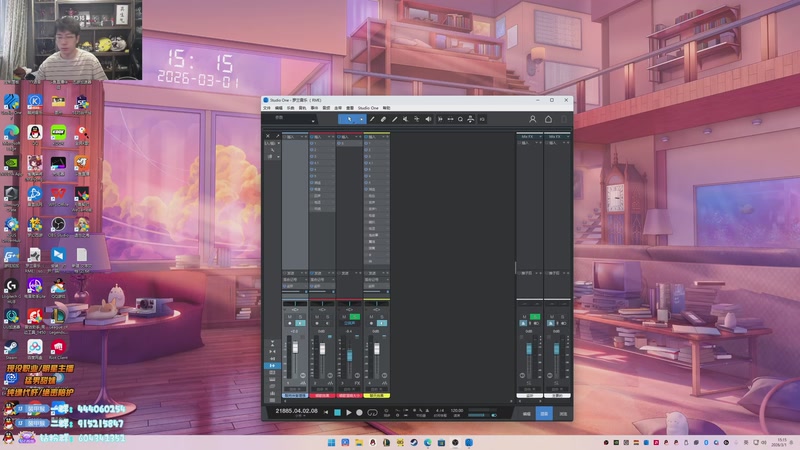Select the Paint line tool

point(394,119)
